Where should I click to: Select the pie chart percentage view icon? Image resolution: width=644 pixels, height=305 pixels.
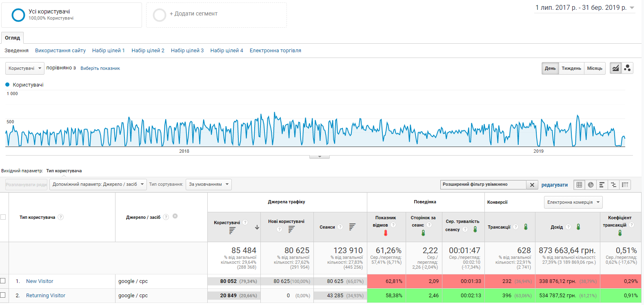pos(591,185)
